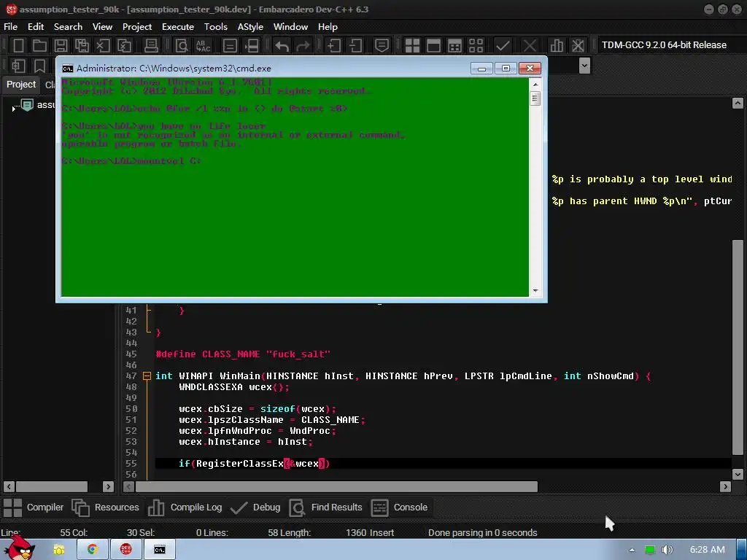Image resolution: width=747 pixels, height=560 pixels.
Task: Open the Project menu
Action: [137, 27]
